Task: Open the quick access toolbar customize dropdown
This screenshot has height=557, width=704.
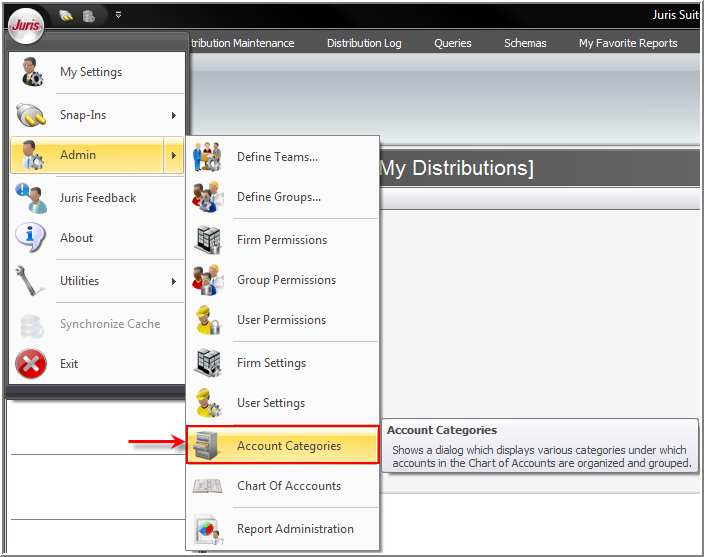Action: tap(118, 16)
